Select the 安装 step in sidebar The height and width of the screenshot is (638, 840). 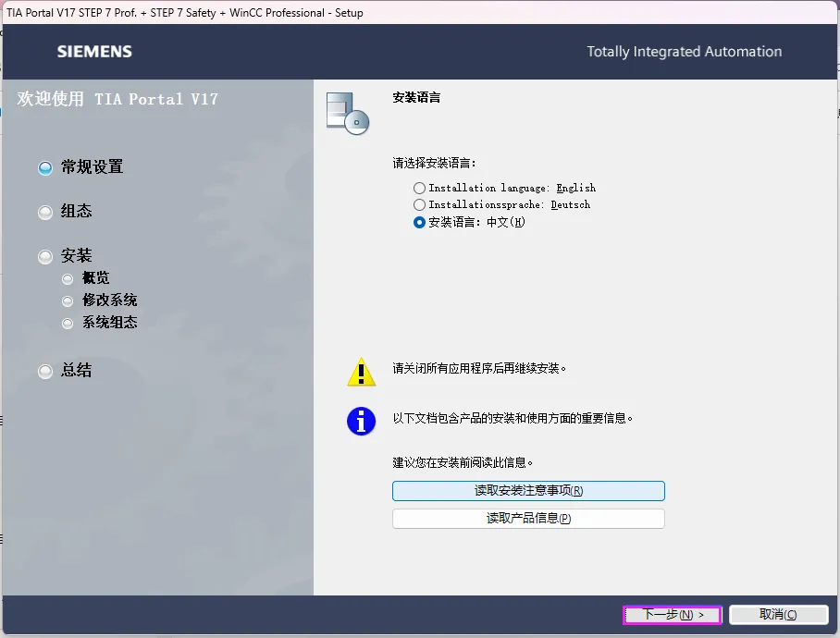(x=66, y=256)
